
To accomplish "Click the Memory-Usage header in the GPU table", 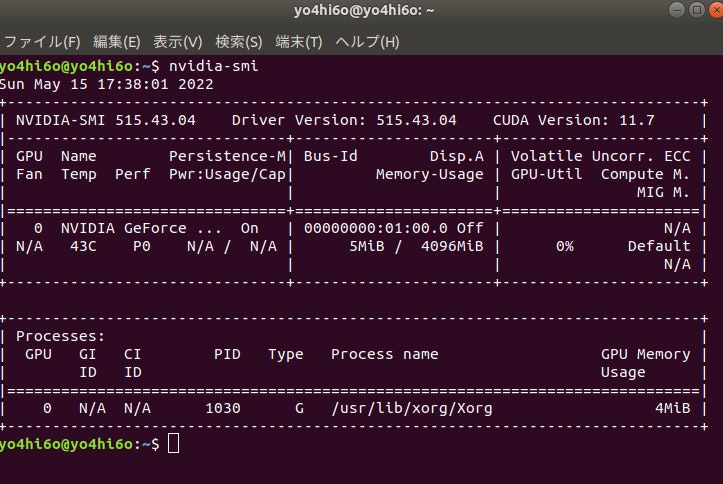I will pyautogui.click(x=430, y=175).
